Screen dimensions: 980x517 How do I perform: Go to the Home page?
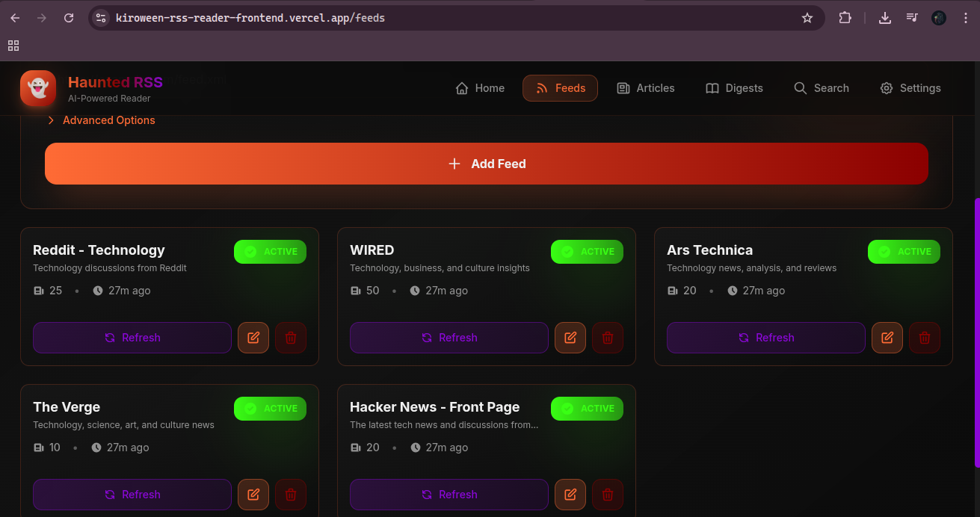(480, 88)
